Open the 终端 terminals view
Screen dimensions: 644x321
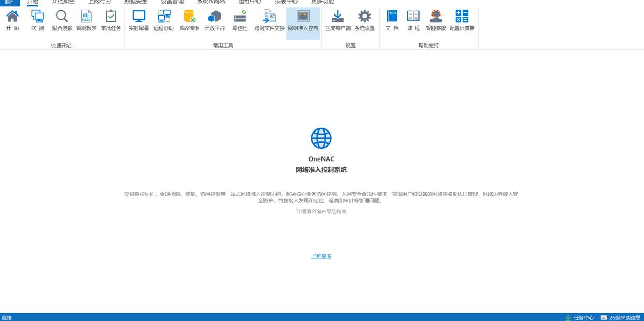(x=37, y=21)
